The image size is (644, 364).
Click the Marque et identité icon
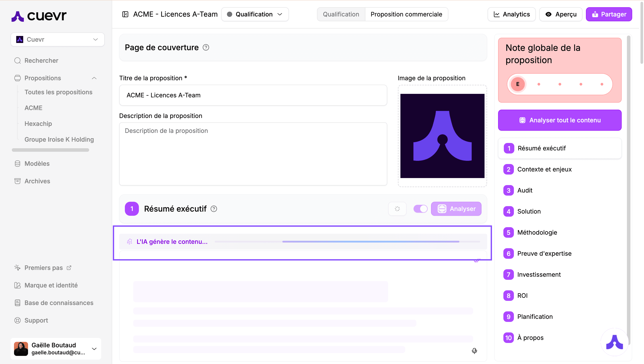pos(17,285)
